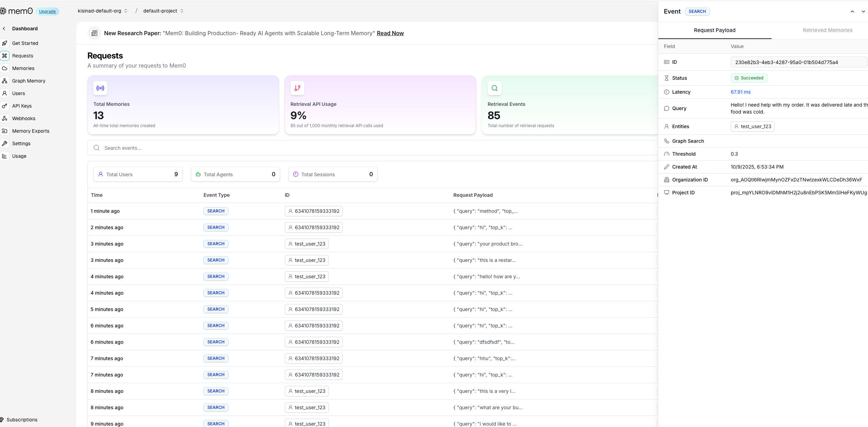The image size is (868, 427).
Task: Go to previous event with up chevron
Action: click(x=852, y=11)
